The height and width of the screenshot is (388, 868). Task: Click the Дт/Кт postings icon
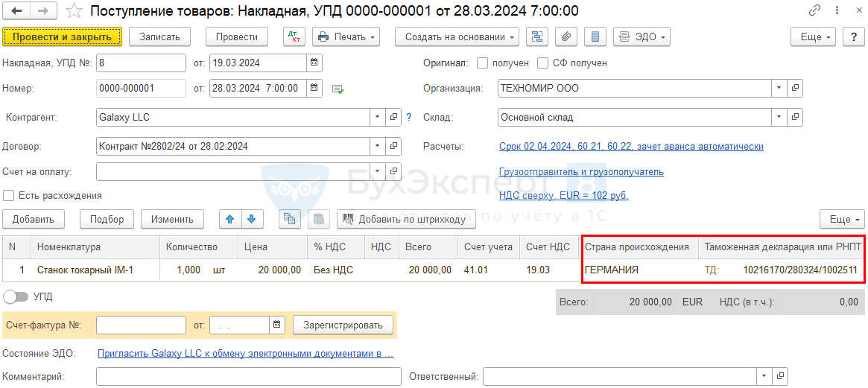coord(294,36)
